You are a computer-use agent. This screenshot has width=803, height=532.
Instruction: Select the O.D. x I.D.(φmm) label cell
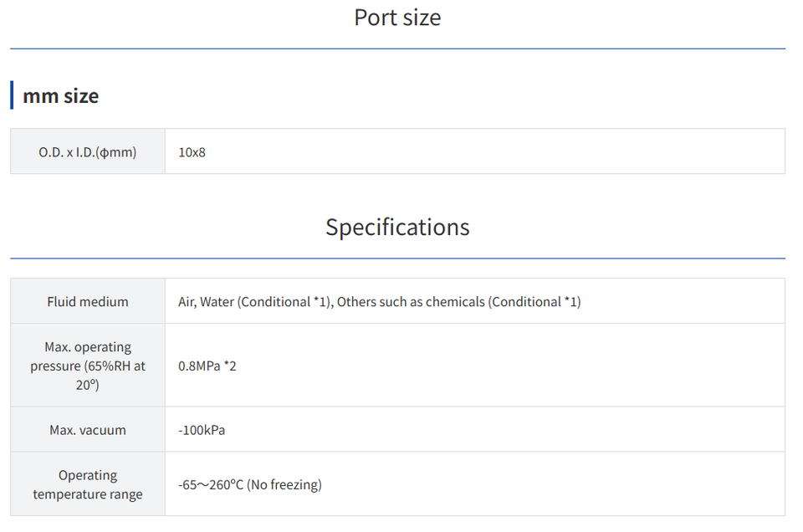[x=88, y=152]
